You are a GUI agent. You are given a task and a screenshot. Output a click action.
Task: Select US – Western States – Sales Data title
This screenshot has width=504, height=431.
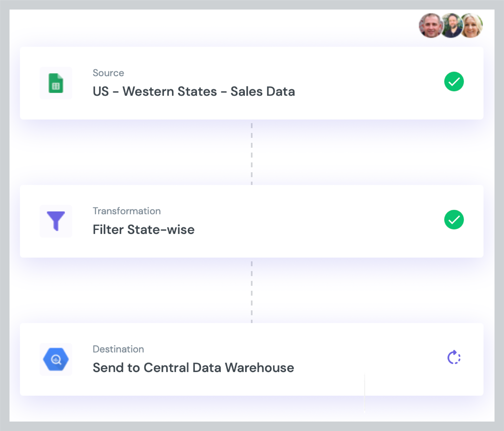click(194, 92)
